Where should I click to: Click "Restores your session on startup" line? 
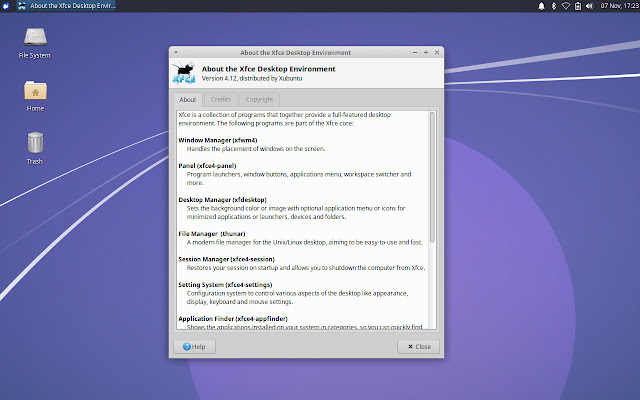pyautogui.click(x=306, y=268)
